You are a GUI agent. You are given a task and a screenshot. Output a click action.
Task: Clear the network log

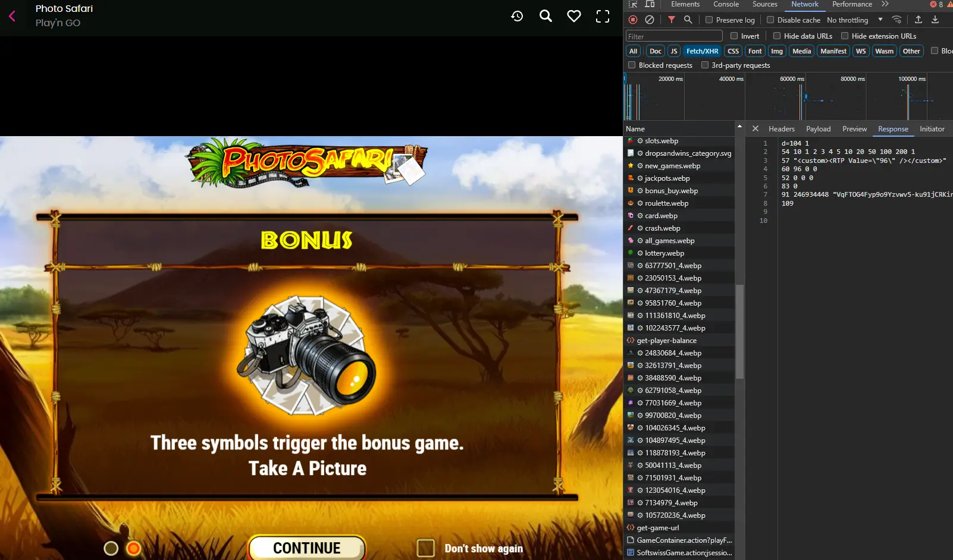pos(650,20)
